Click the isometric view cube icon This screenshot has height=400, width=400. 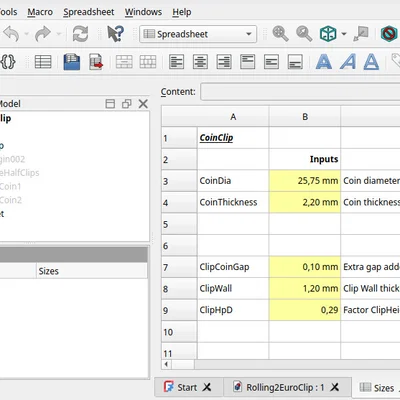click(x=328, y=34)
